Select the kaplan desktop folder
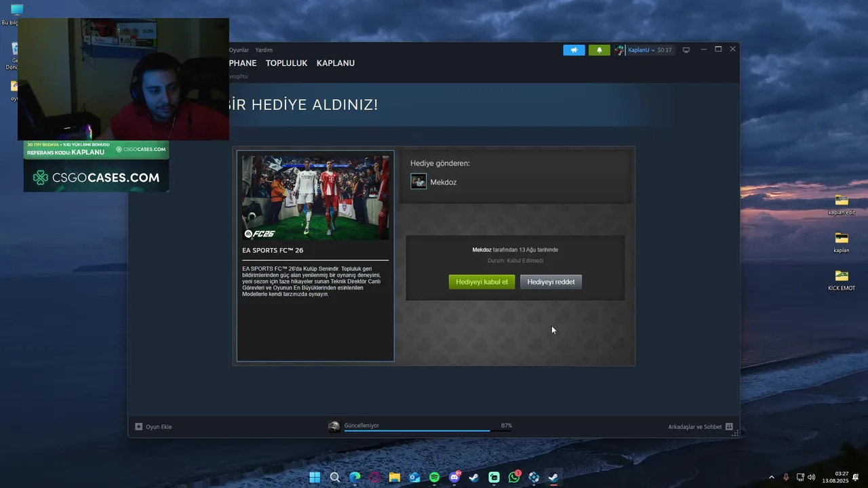 pyautogui.click(x=842, y=242)
